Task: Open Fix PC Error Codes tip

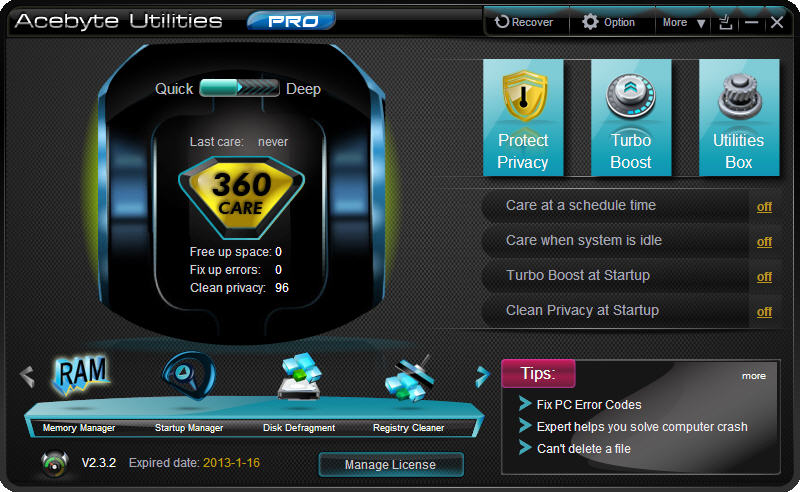Action: [x=589, y=405]
